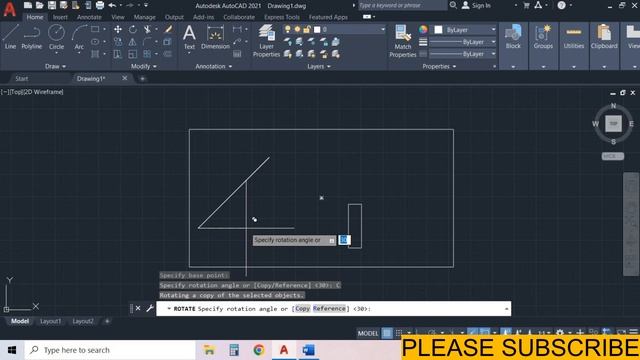Toggle snap mode in status bar
The image size is (640, 360).
[x=399, y=333]
